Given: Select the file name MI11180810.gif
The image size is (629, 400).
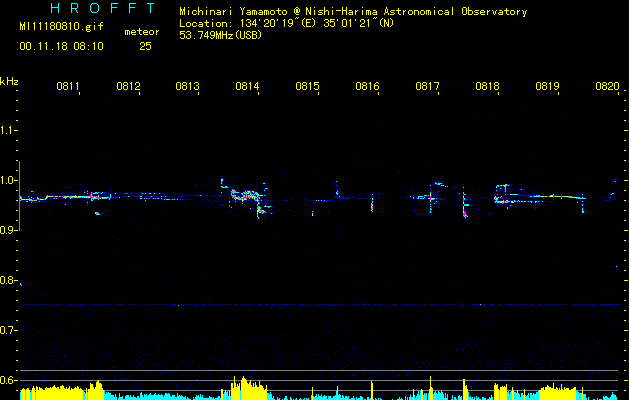Looking at the screenshot, I should pyautogui.click(x=61, y=27).
